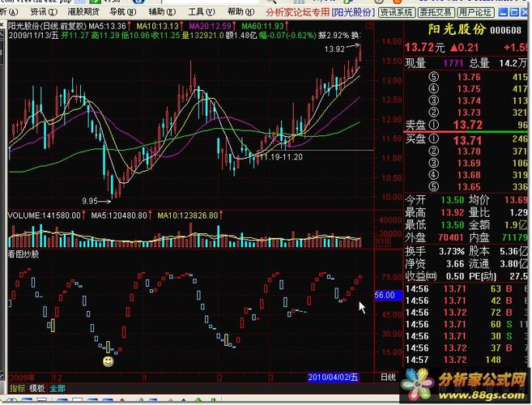
Task: Open the 工具(V) menu
Action: (202, 12)
